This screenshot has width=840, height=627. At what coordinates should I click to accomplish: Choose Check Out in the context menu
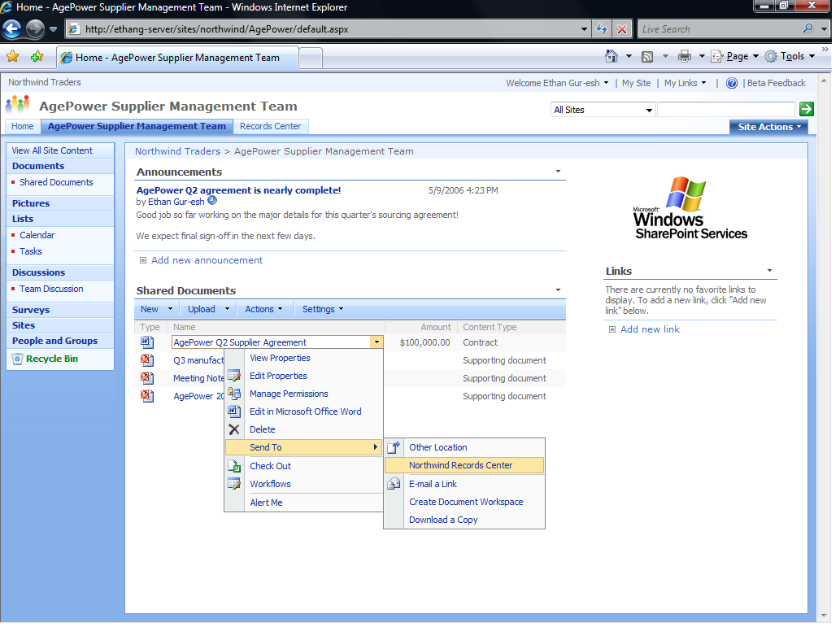pos(270,466)
